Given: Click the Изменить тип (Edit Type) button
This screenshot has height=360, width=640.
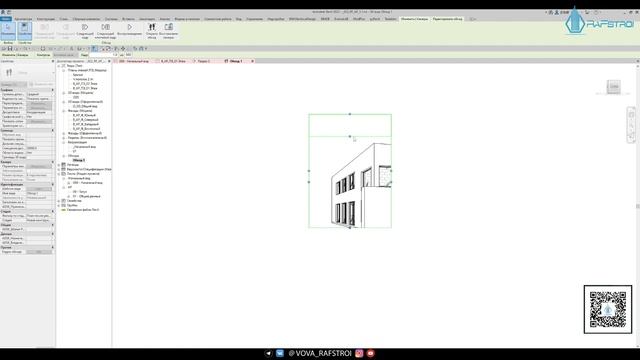Looking at the screenshot, I should [x=41, y=84].
